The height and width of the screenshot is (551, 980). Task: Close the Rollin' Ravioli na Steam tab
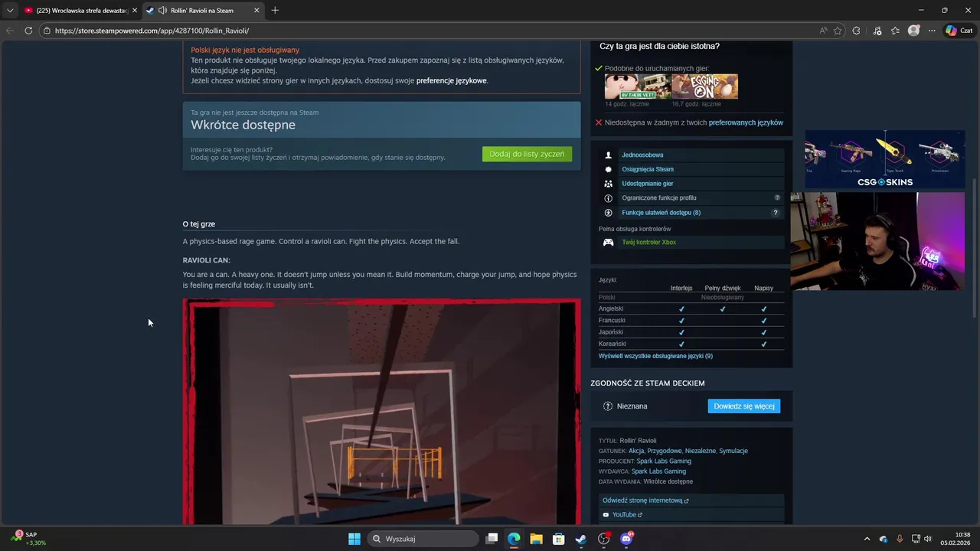[256, 11]
